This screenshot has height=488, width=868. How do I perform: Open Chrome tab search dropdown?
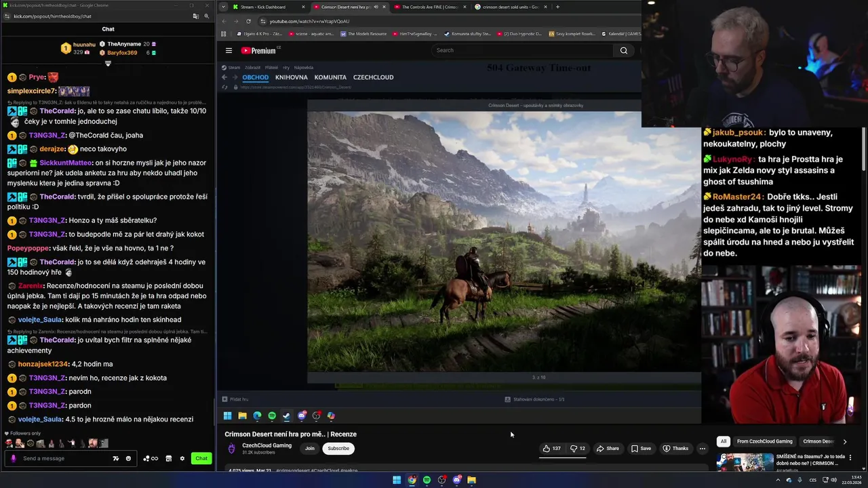coord(222,7)
